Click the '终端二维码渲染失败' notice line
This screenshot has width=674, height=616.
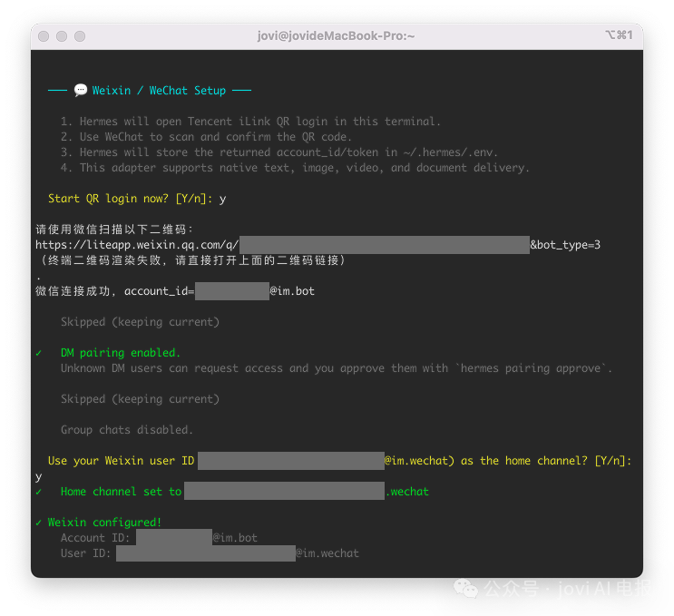[x=190, y=260]
